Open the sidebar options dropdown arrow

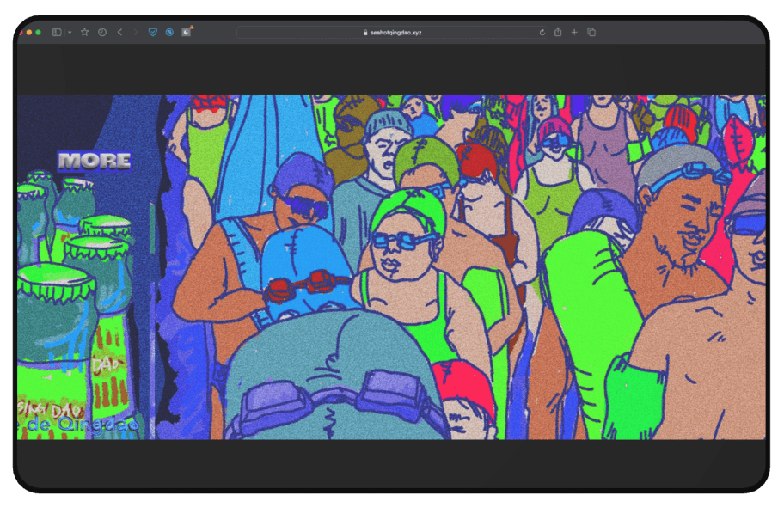(x=70, y=32)
